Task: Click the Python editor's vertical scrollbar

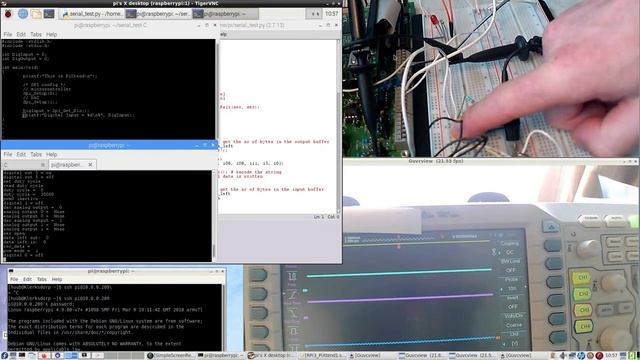Action: [x=338, y=127]
